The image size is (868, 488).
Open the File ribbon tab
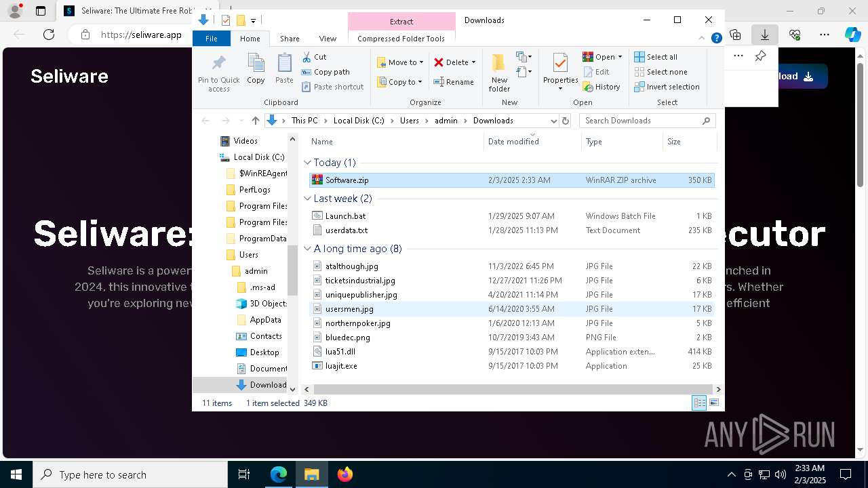tap(212, 39)
